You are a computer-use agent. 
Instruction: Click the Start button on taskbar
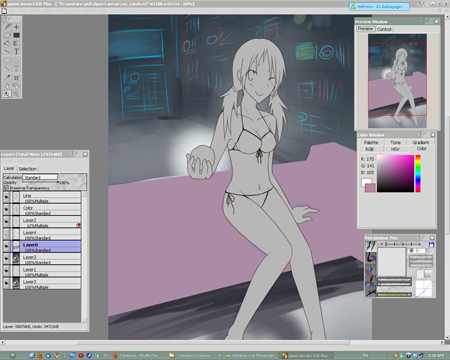click(12, 355)
